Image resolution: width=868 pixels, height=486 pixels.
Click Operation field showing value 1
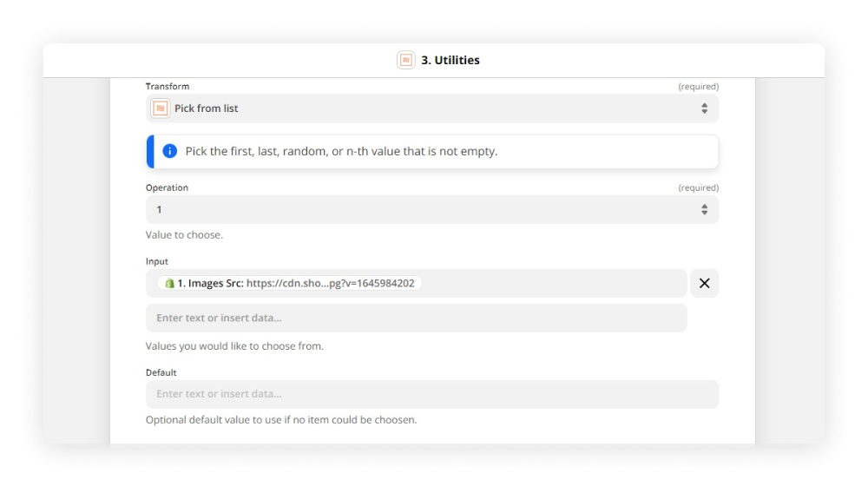pyautogui.click(x=432, y=210)
